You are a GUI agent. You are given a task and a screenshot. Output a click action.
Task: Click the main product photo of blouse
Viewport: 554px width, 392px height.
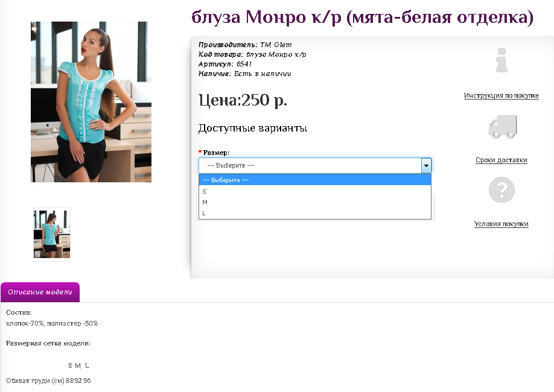pyautogui.click(x=91, y=102)
